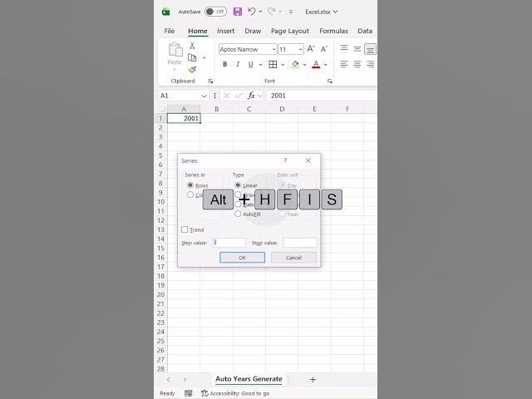Center text horizontally
The width and height of the screenshot is (532, 399).
357,64
